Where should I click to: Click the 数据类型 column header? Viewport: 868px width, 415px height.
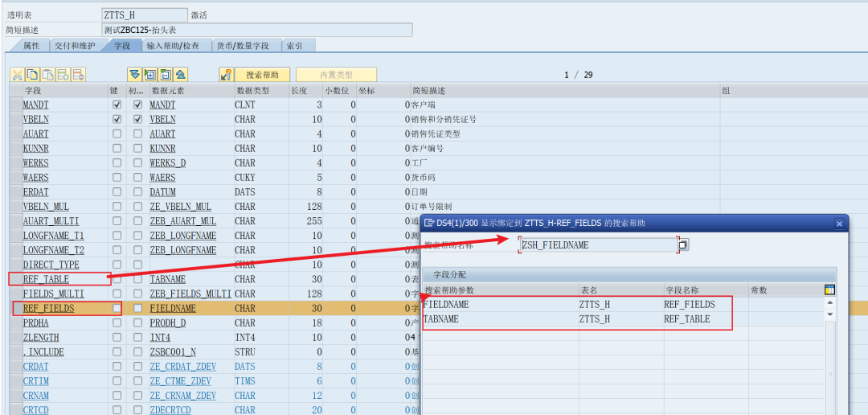pos(260,90)
